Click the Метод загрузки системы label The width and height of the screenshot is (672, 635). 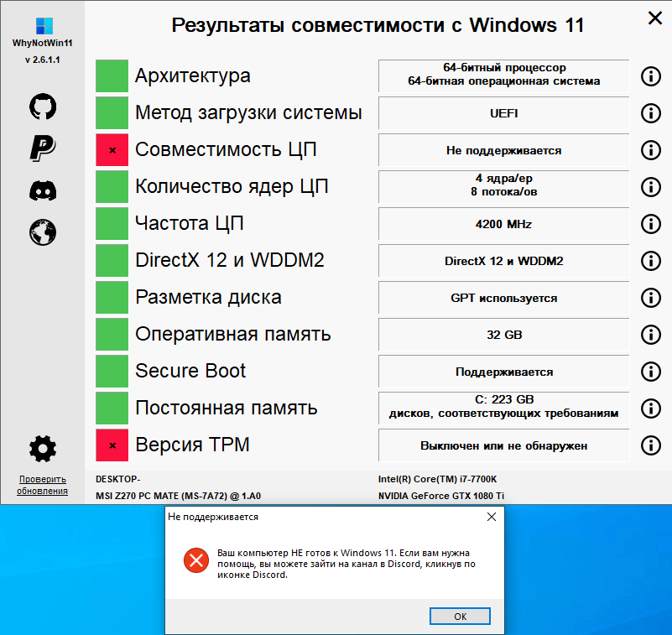[x=248, y=112]
